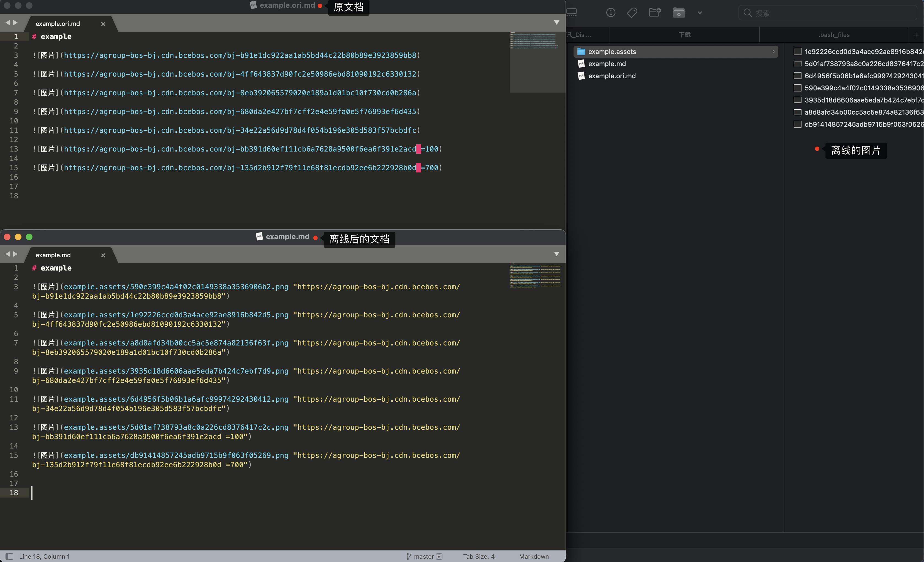Go to previous tab using left arrow in example.md window
The height and width of the screenshot is (562, 924).
[x=7, y=254]
